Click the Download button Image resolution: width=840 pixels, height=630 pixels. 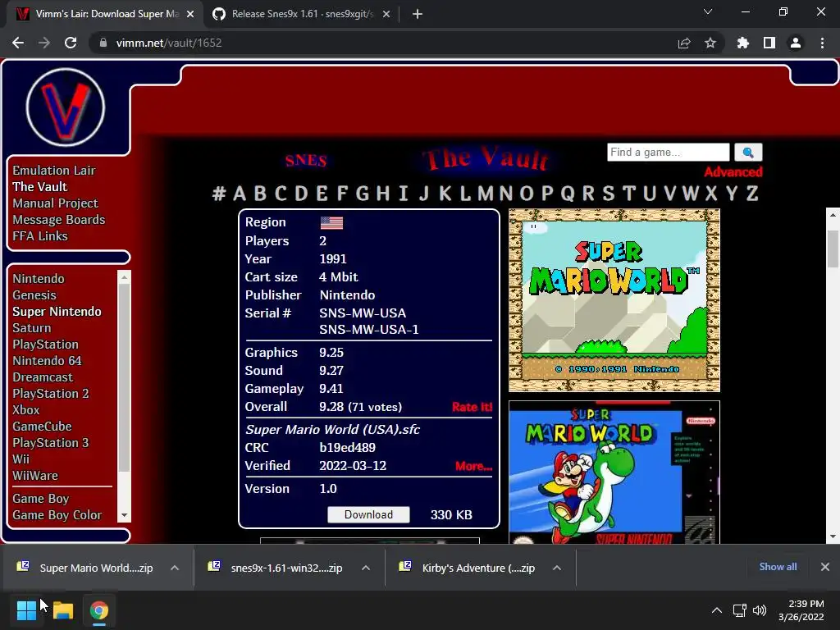pyautogui.click(x=368, y=515)
